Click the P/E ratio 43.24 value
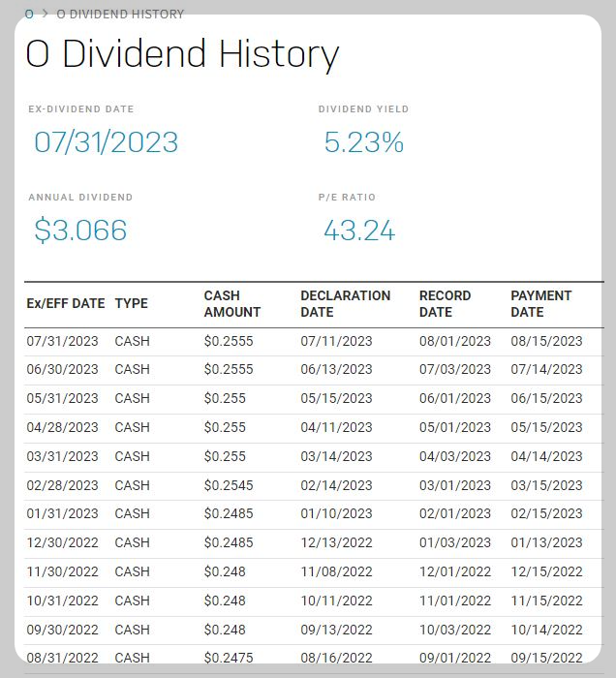The width and height of the screenshot is (616, 678). click(x=359, y=231)
